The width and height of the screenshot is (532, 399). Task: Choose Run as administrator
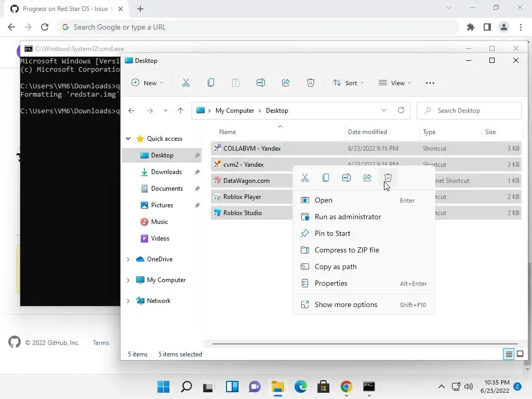[364, 217]
